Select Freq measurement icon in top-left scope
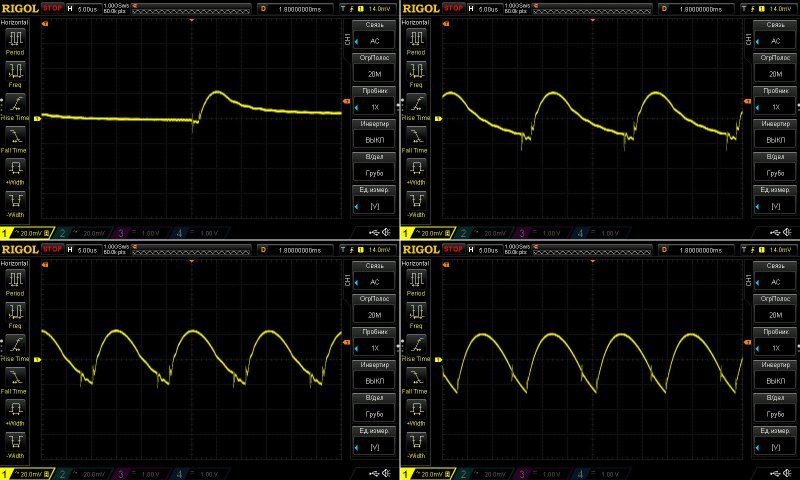The image size is (800, 480). click(x=16, y=72)
